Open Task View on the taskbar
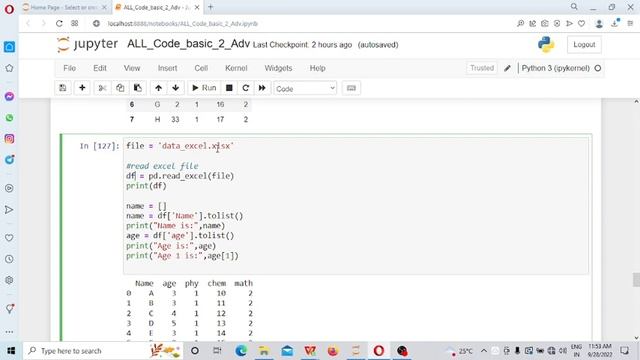640x360 pixels. 217,351
